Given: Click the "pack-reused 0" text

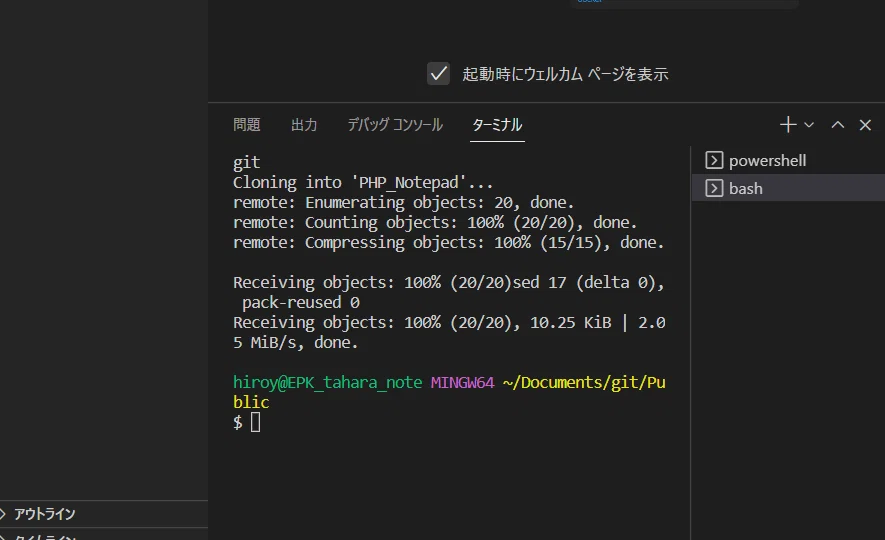Looking at the screenshot, I should (x=301, y=302).
